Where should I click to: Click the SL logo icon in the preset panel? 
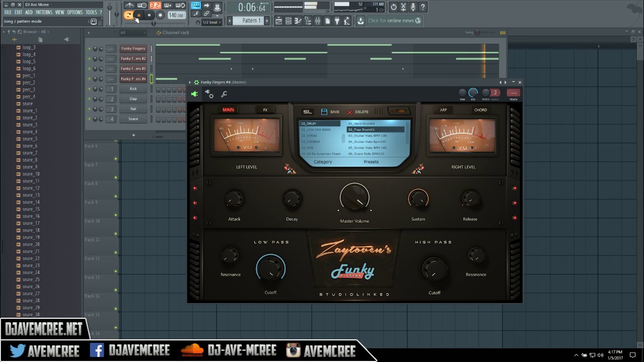[x=307, y=111]
